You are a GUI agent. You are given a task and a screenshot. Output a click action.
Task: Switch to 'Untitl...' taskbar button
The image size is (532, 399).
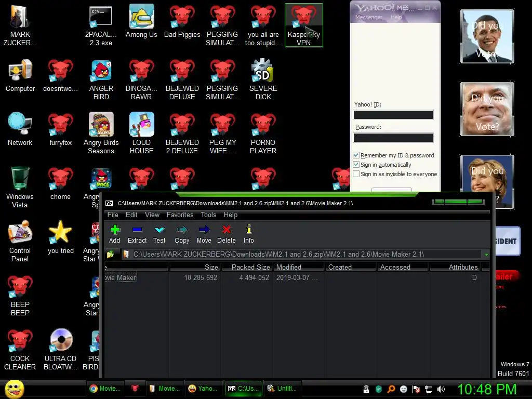coord(282,389)
